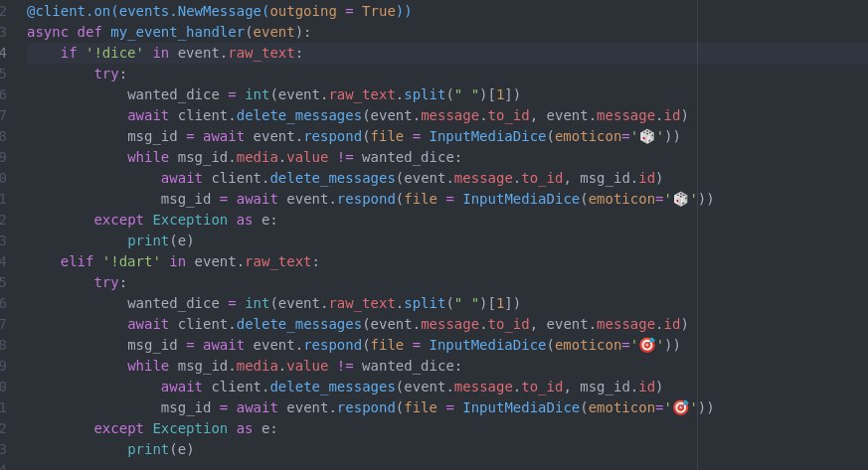The height and width of the screenshot is (470, 868).
Task: Click 'print' in the !dice except clause
Action: click(x=148, y=240)
